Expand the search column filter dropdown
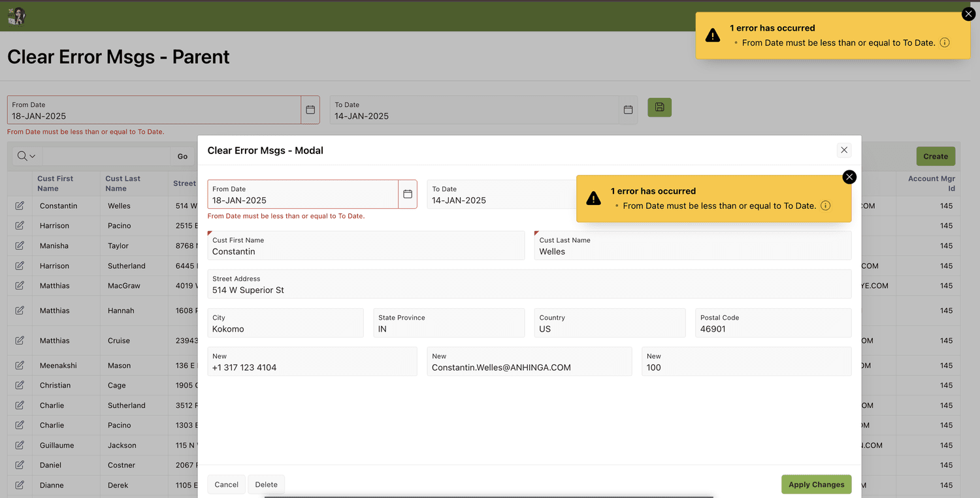Image resolution: width=980 pixels, height=498 pixels. click(26, 156)
